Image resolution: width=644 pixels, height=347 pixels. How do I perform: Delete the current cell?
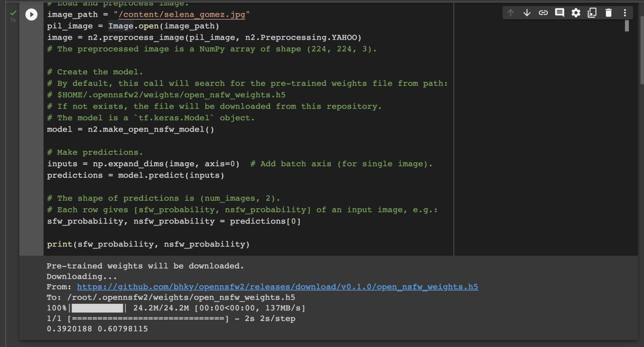608,13
